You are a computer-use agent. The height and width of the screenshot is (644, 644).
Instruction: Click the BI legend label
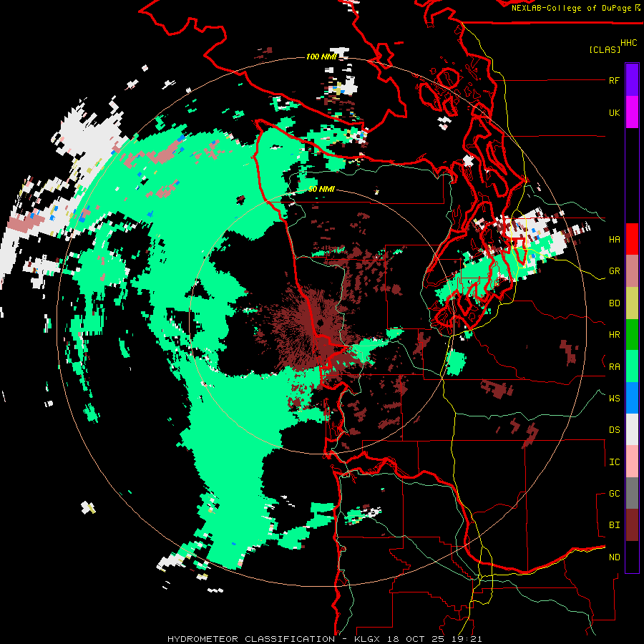point(614,525)
